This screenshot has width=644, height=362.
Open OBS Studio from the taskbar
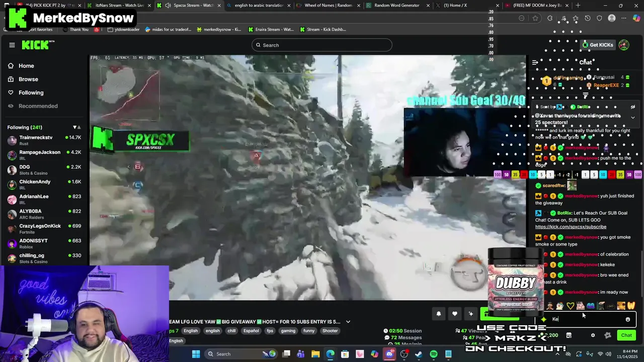pos(404,354)
